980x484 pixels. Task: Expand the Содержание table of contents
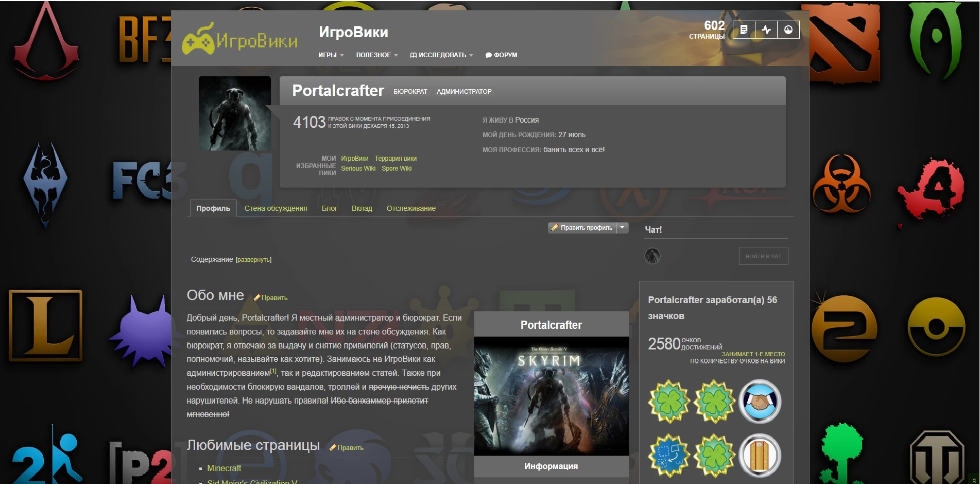tap(253, 260)
